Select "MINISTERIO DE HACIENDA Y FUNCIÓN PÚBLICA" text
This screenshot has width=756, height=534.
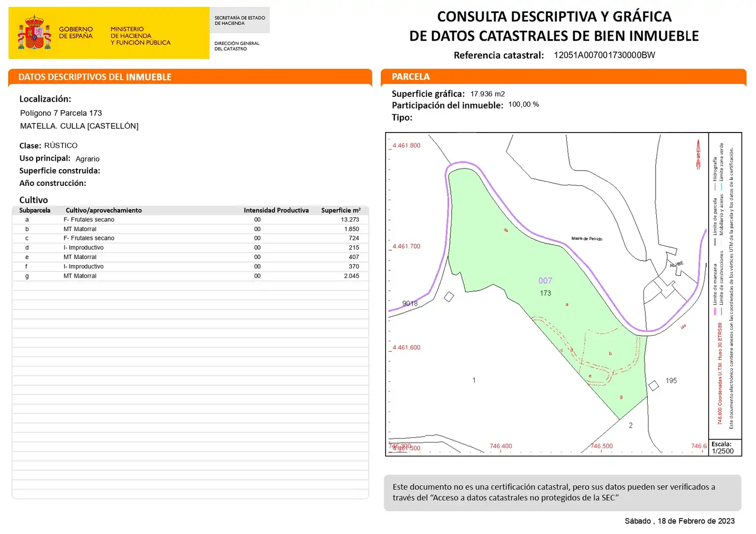coord(140,36)
